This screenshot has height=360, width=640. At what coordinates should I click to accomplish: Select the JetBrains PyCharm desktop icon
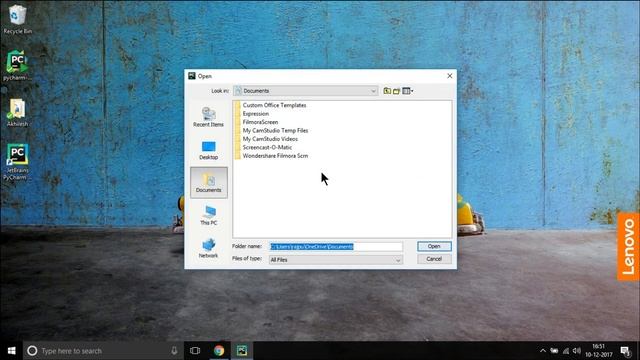pos(17,162)
